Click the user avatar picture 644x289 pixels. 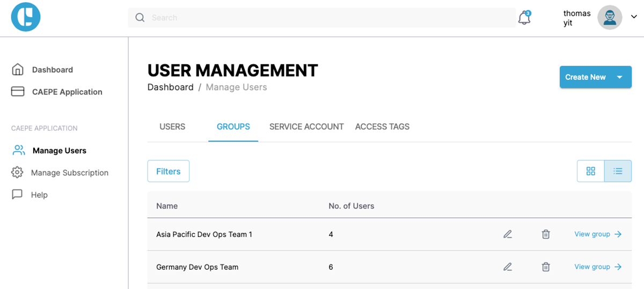coord(610,18)
